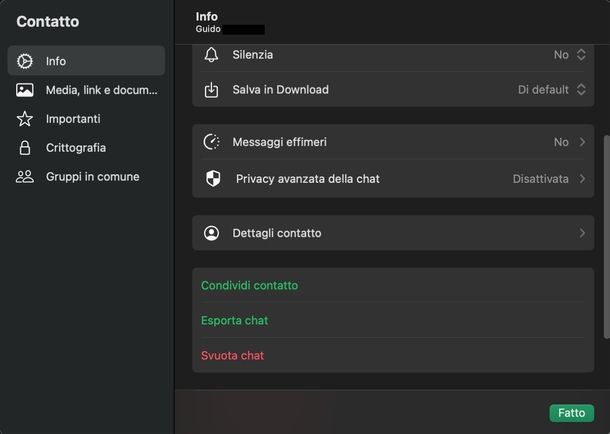
Task: Click the Silenzia bell icon
Action: (x=211, y=55)
